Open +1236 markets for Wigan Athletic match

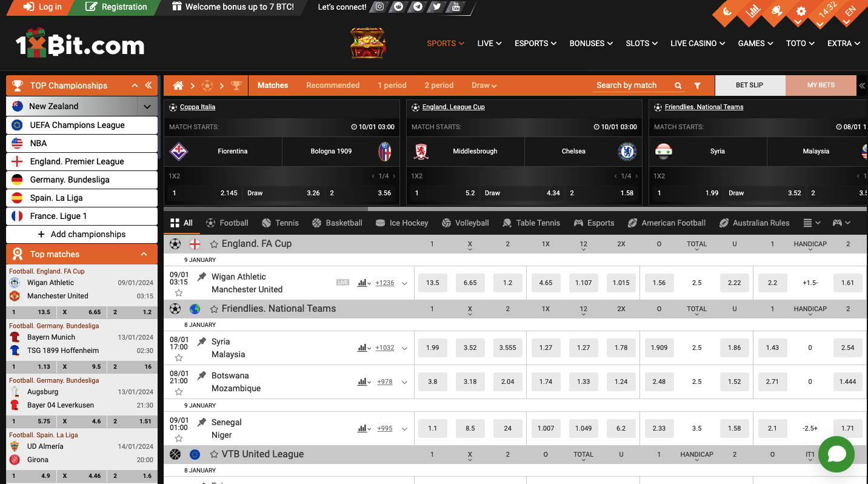(384, 283)
